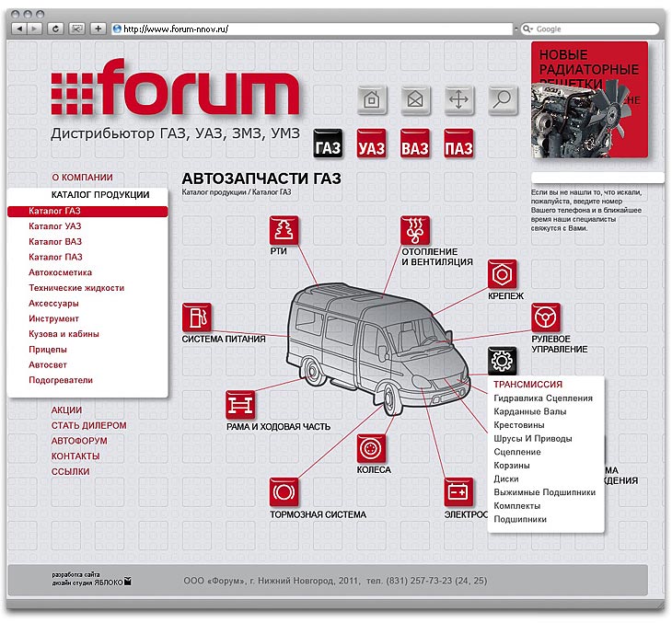Select the ПАЗ brand button
The height and width of the screenshot is (623, 672).
[459, 144]
